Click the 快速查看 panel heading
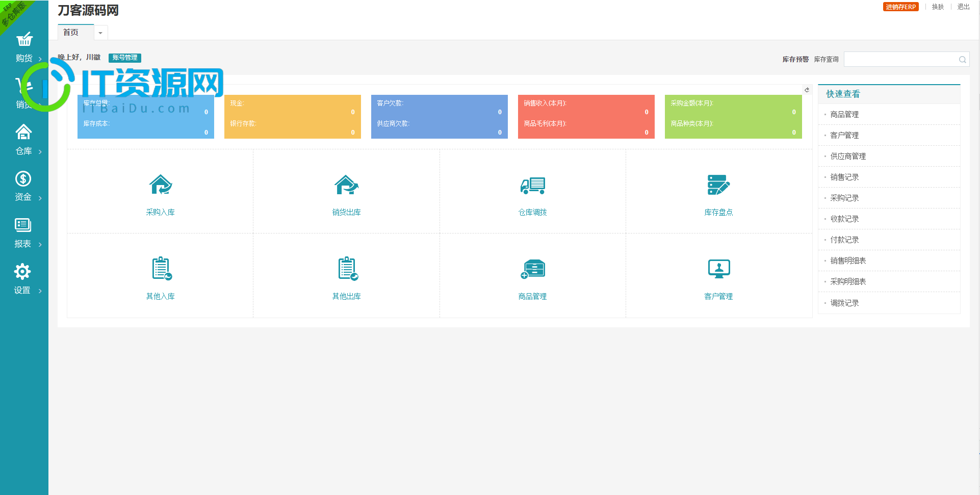This screenshot has width=980, height=495. pyautogui.click(x=843, y=94)
